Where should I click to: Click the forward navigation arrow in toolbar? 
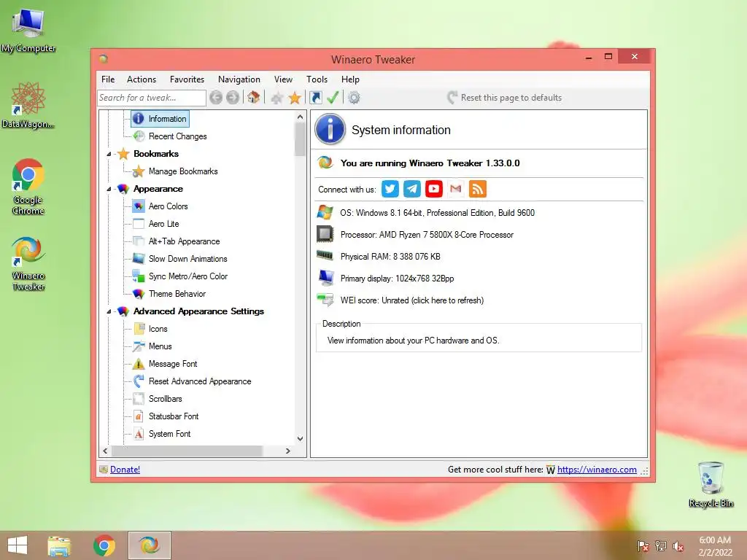click(233, 98)
